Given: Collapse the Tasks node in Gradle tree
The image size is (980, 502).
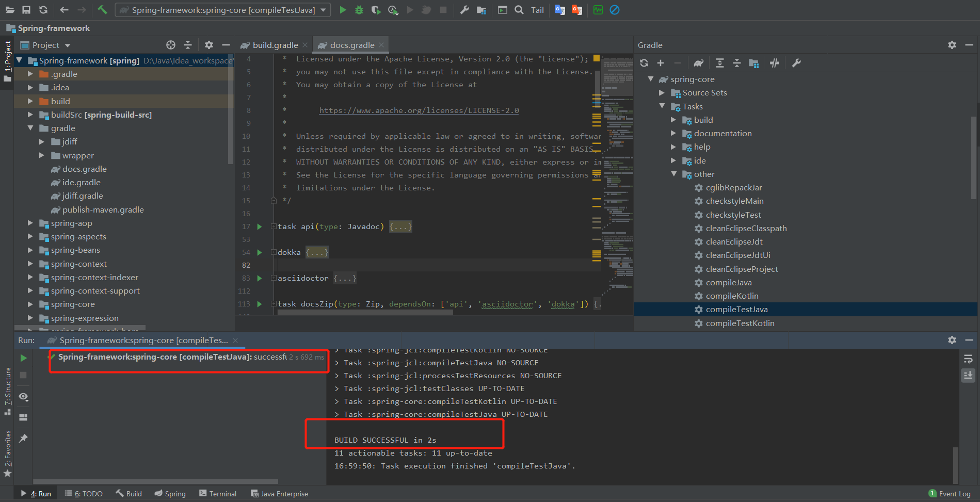Looking at the screenshot, I should pos(662,106).
